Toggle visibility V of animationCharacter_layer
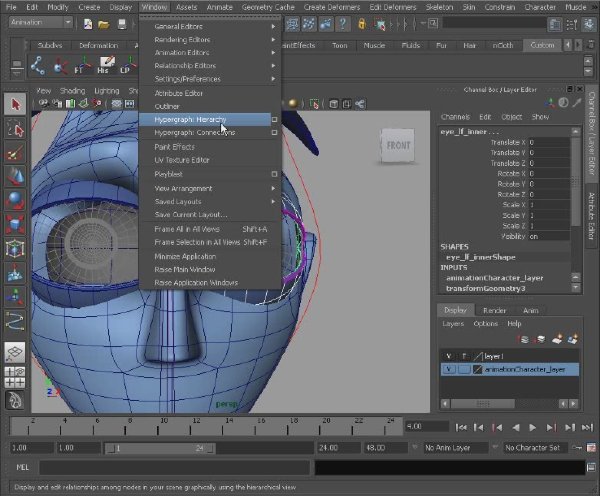Screen dimensions: 600x496 [448, 369]
